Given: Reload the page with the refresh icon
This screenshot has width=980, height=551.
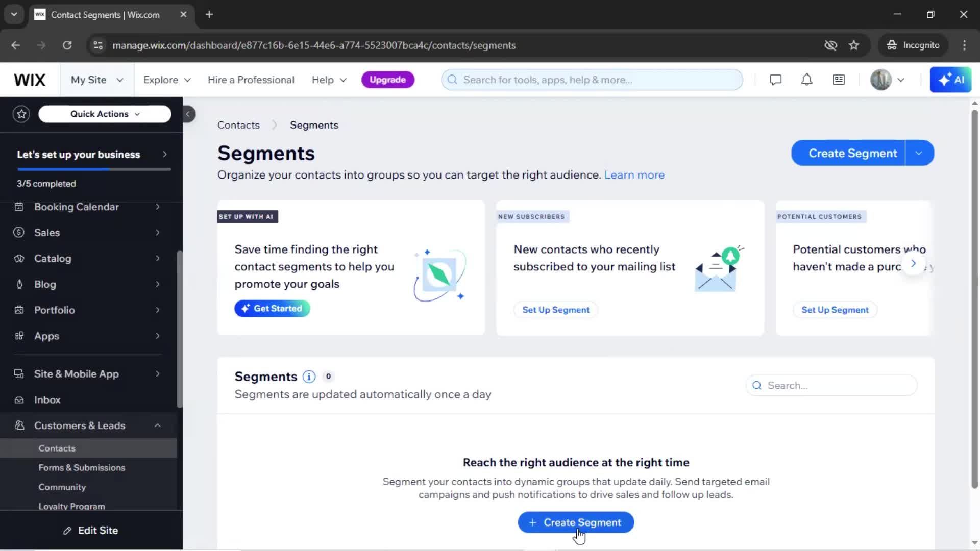Looking at the screenshot, I should 67,45.
